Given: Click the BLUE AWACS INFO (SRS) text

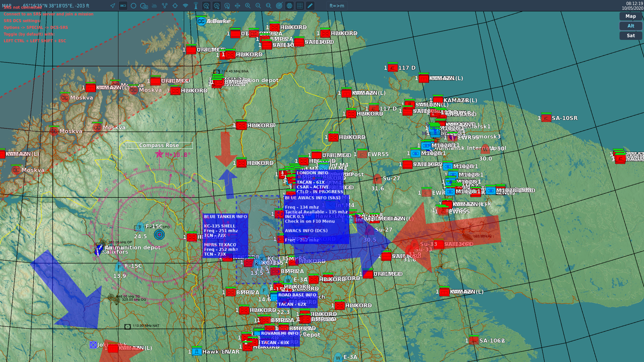Looking at the screenshot, I should point(313,198).
